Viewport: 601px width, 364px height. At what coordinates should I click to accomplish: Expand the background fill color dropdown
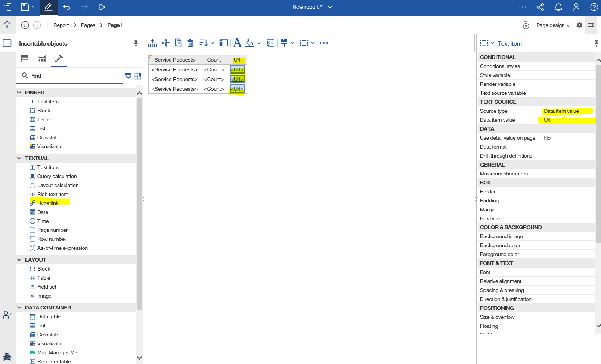coord(259,43)
